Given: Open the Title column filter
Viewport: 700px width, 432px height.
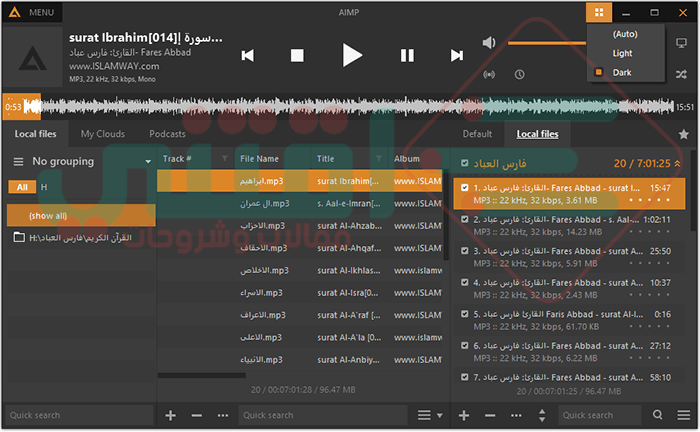Looking at the screenshot, I should (x=379, y=158).
